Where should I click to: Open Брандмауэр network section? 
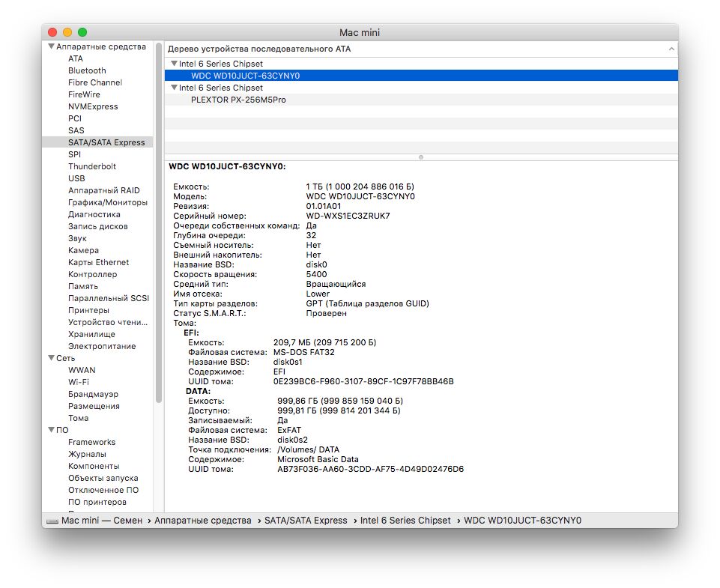[x=93, y=393]
